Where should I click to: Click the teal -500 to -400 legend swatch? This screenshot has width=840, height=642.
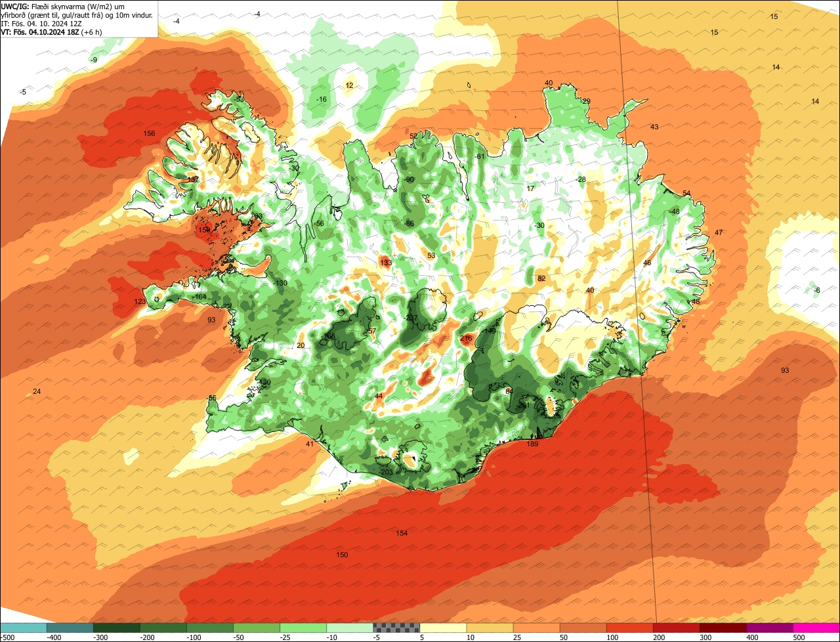[x=24, y=627]
